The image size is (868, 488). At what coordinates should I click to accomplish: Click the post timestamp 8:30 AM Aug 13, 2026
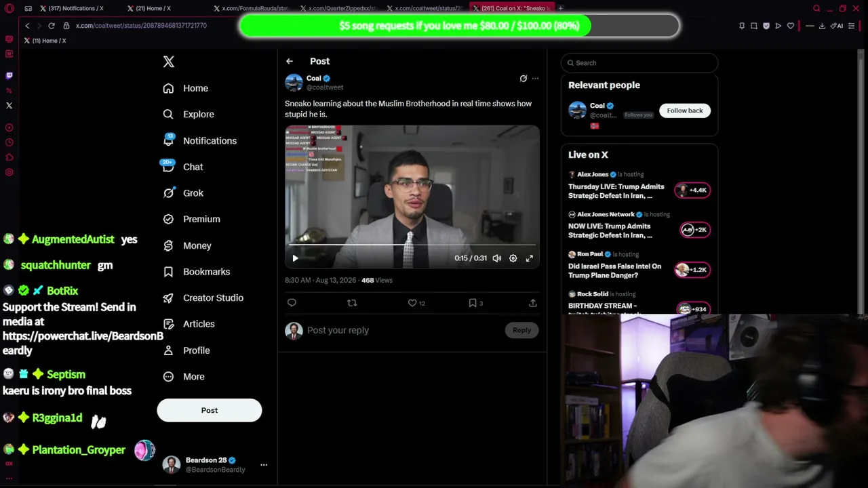321,280
